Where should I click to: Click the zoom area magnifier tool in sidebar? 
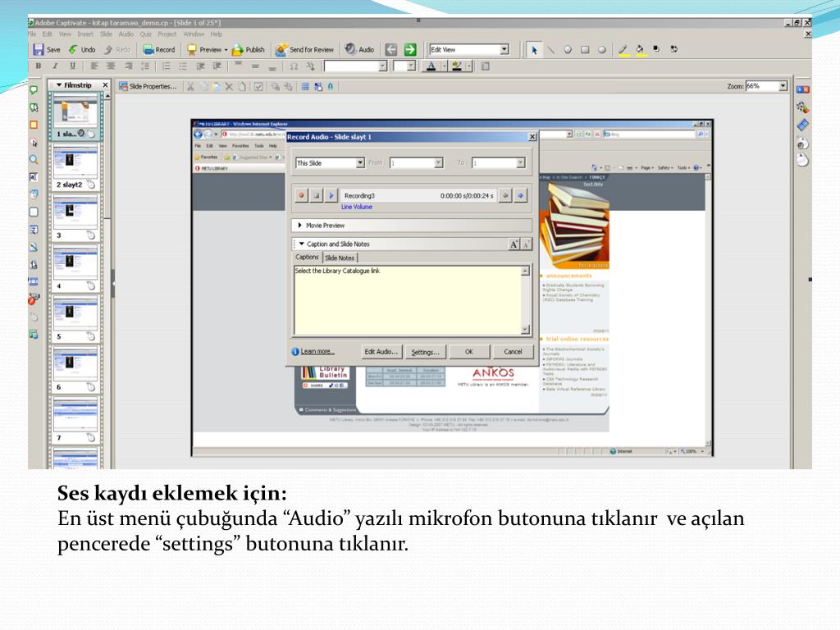[x=34, y=160]
